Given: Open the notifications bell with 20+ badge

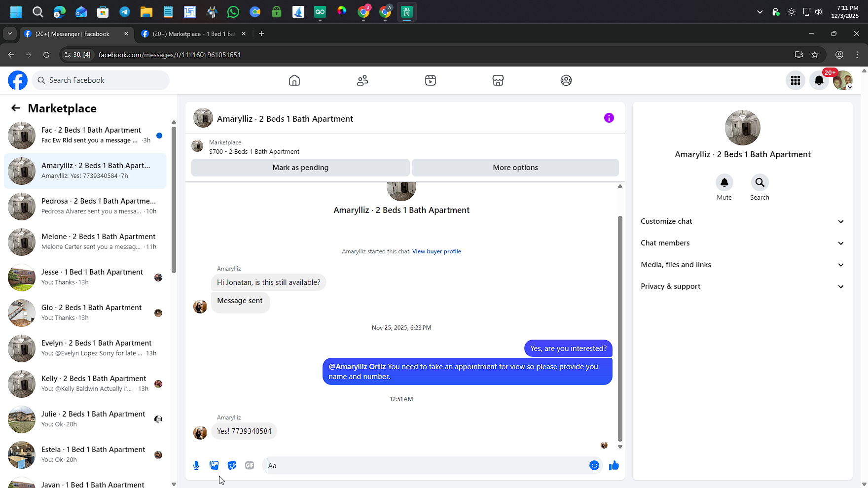Looking at the screenshot, I should 819,80.
